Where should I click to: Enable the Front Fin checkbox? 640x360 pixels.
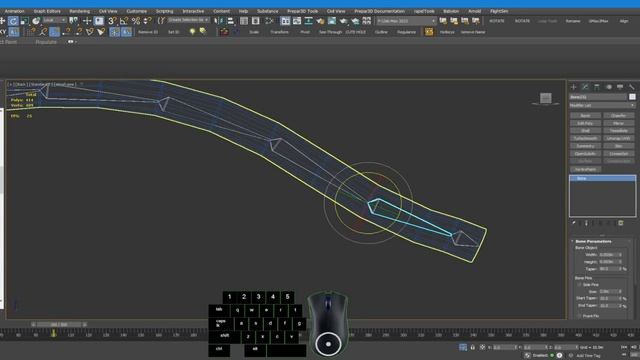(580, 316)
